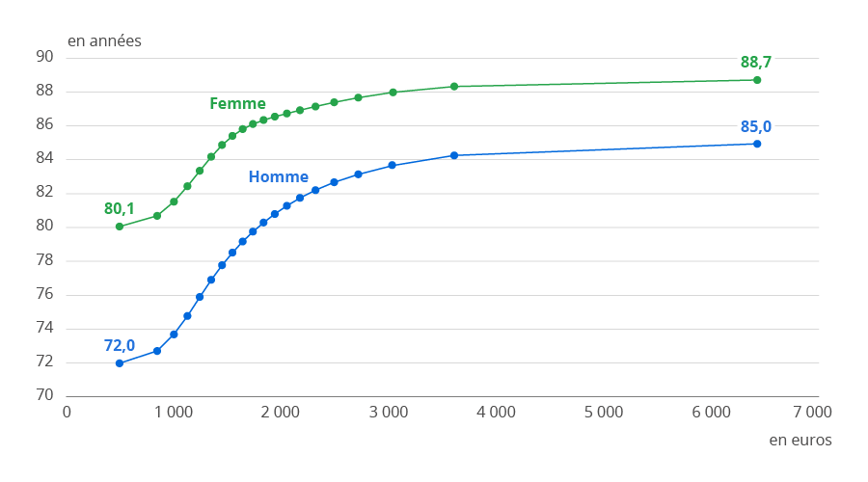
Task: Click the 85,0 value label
Action: (x=756, y=126)
